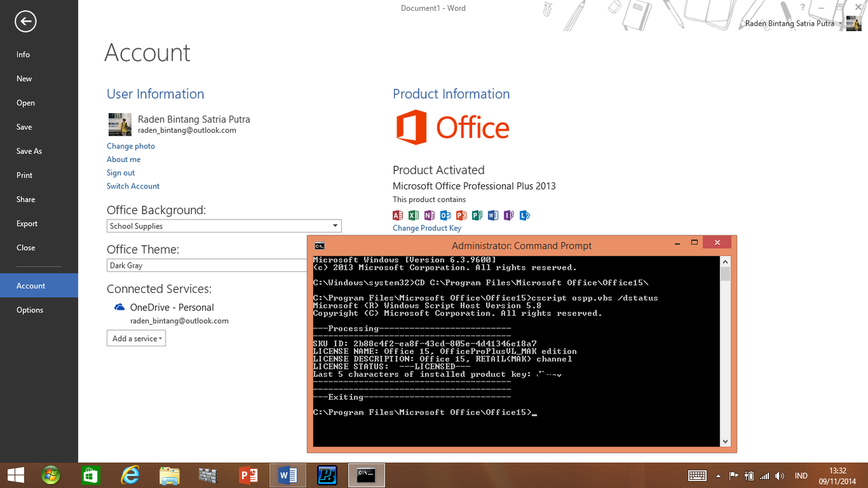Image resolution: width=868 pixels, height=488 pixels.
Task: Open the Office Background dropdown
Action: point(224,226)
